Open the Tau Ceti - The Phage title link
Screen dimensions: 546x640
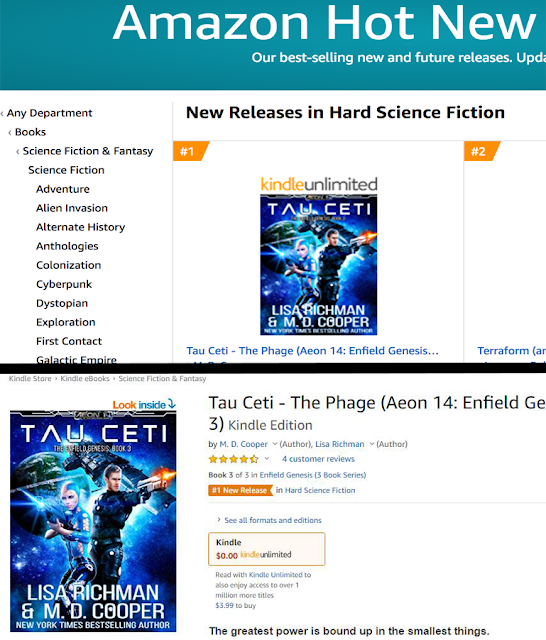coord(313,351)
